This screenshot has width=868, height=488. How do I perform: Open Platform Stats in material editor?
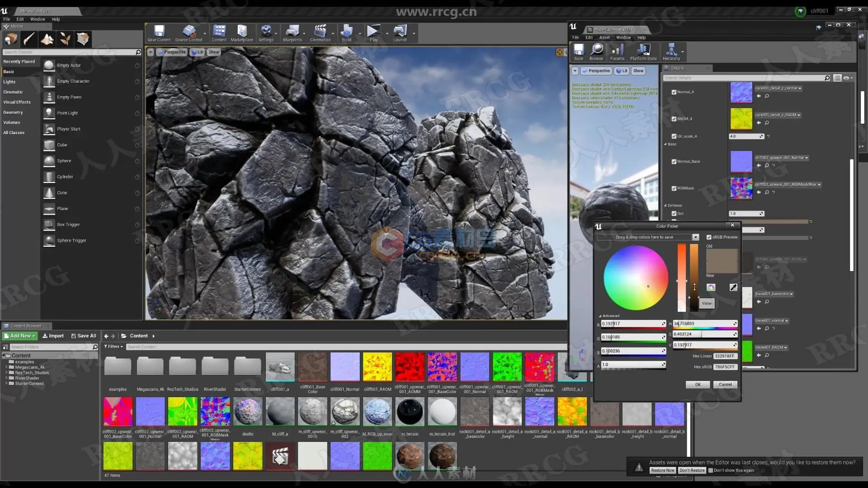[x=643, y=52]
